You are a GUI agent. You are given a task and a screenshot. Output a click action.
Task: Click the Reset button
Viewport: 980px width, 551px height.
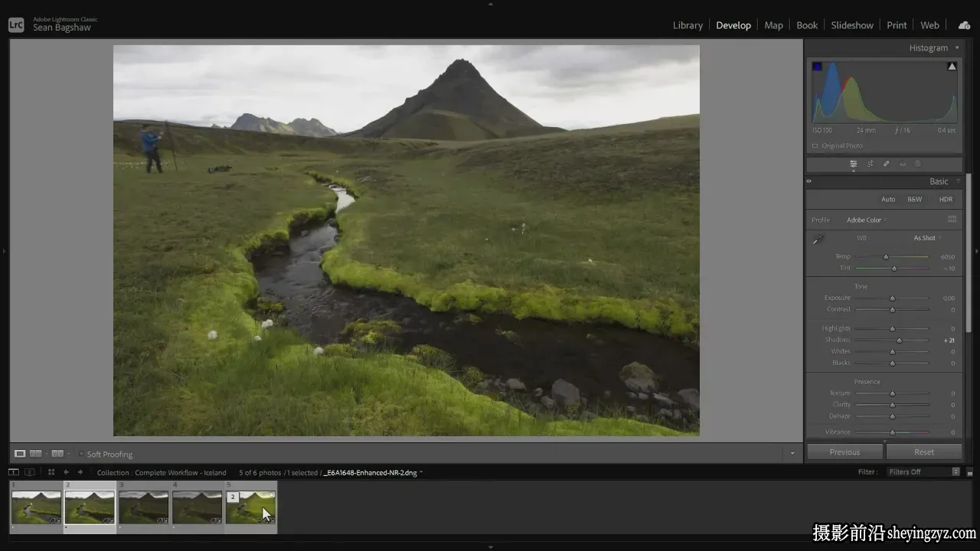pos(924,452)
